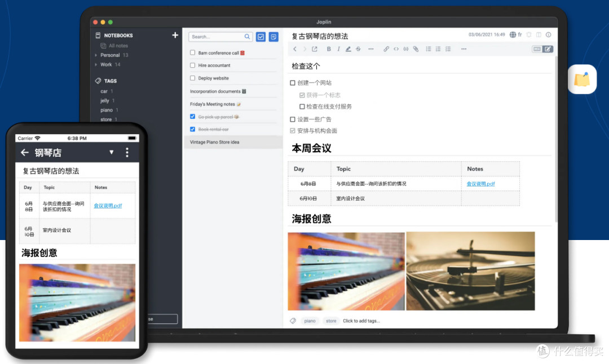Viewport: 609px width, 364px height.
Task: Click the piano tag chip below the note
Action: [x=310, y=321]
